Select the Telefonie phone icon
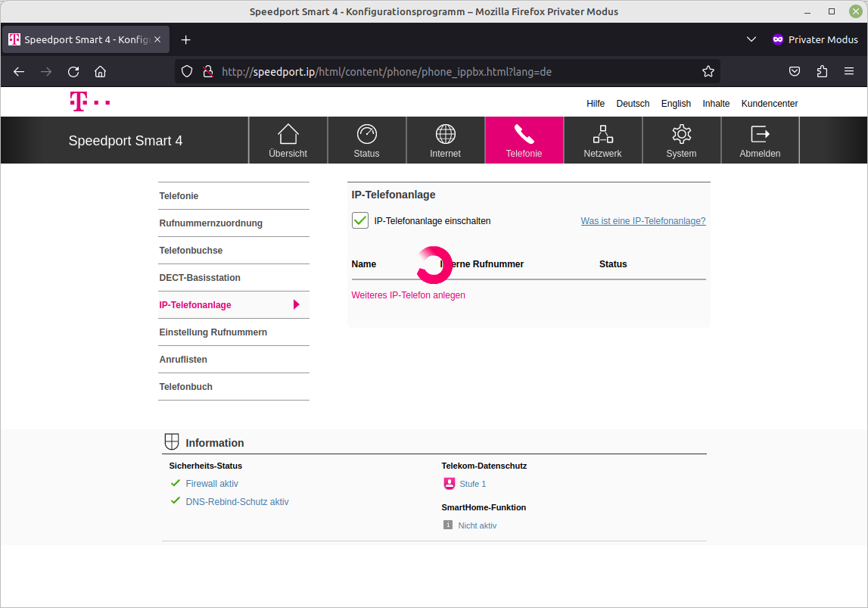The width and height of the screenshot is (868, 608). 524,134
